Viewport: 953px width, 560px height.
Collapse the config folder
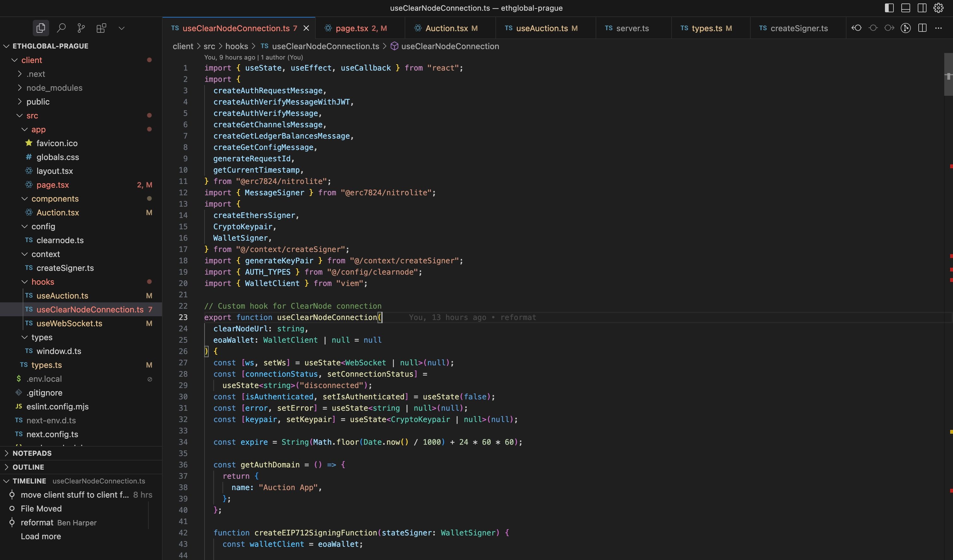[81, 226]
